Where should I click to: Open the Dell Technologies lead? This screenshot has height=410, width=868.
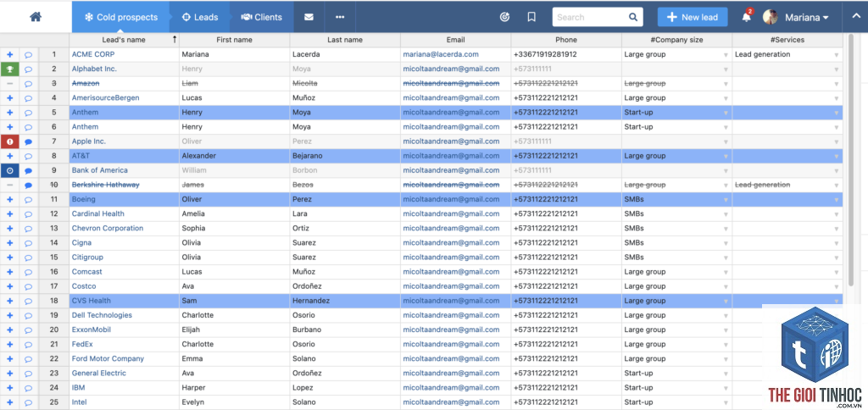(102, 315)
